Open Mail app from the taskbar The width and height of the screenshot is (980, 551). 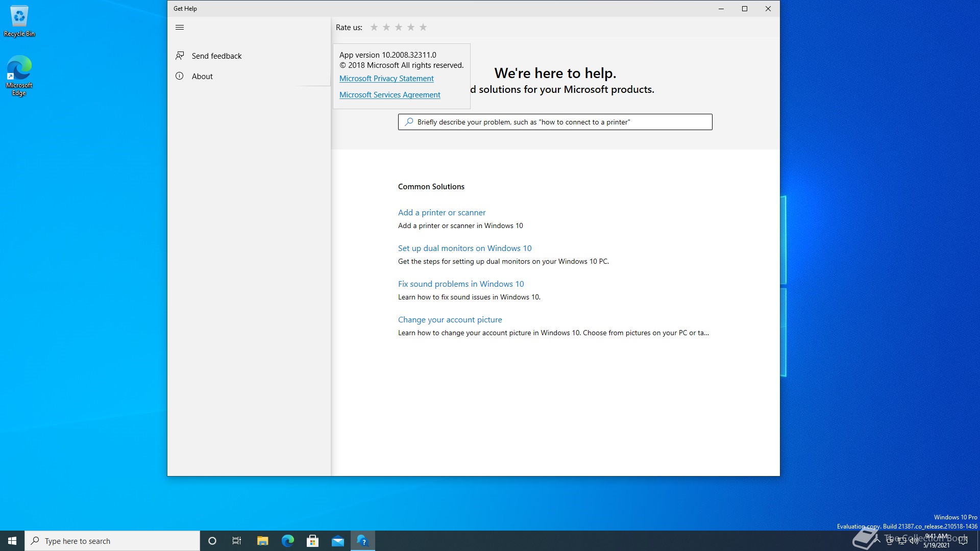pyautogui.click(x=338, y=541)
